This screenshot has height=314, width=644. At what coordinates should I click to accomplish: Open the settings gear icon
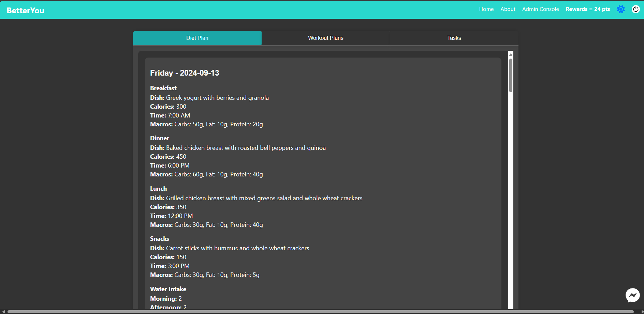621,9
